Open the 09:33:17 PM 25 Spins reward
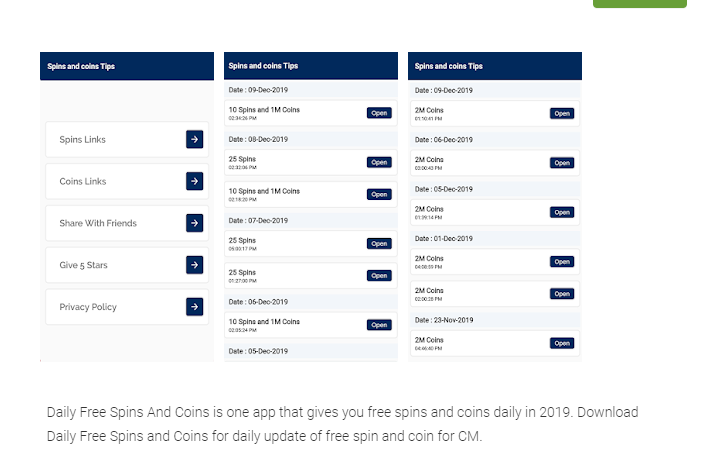Screen dimensions: 717x462 tap(379, 243)
